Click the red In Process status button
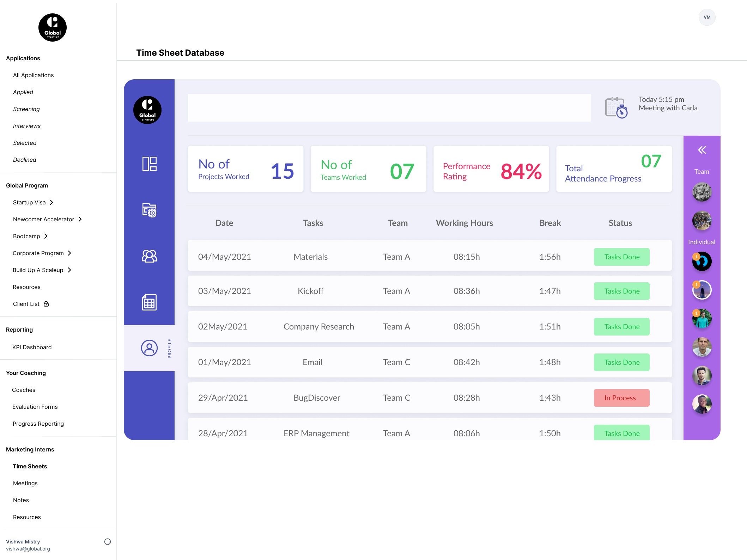 tap(621, 398)
